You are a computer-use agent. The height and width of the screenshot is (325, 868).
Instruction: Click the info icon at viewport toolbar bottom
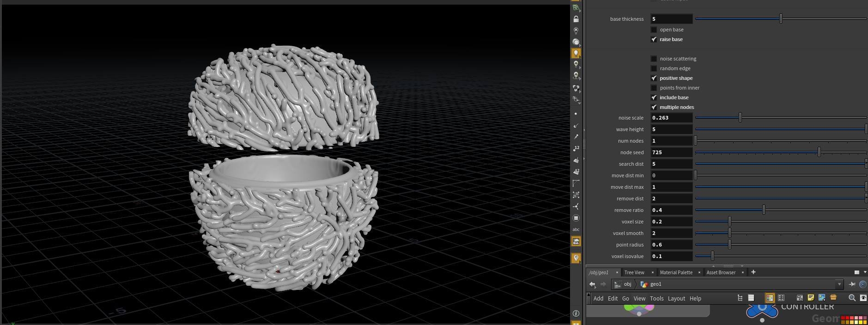point(576,313)
